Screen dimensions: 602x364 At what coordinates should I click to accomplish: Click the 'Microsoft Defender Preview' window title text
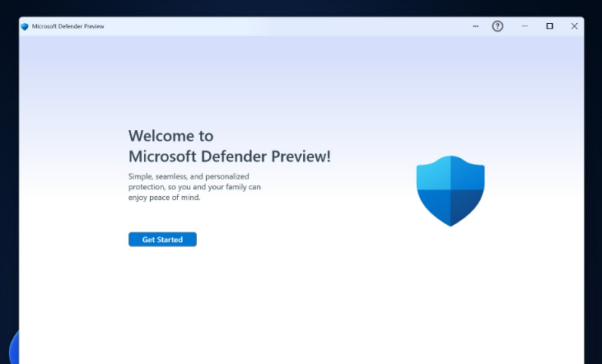[x=68, y=26]
